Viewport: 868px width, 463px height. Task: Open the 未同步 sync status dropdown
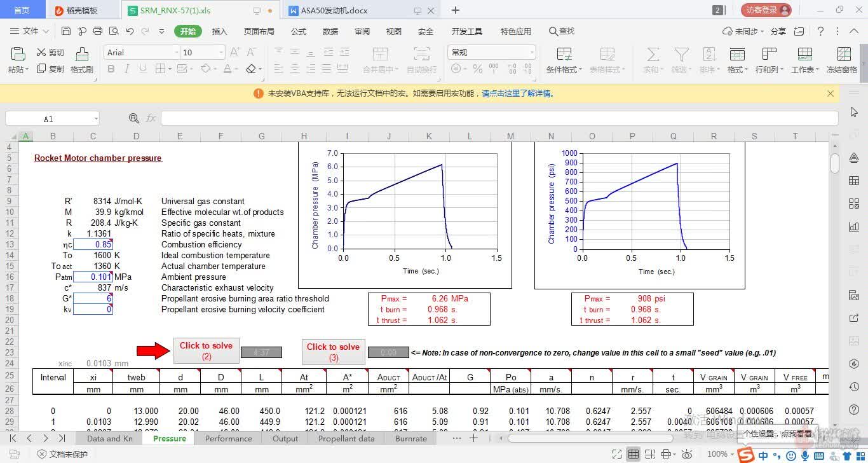[x=743, y=31]
